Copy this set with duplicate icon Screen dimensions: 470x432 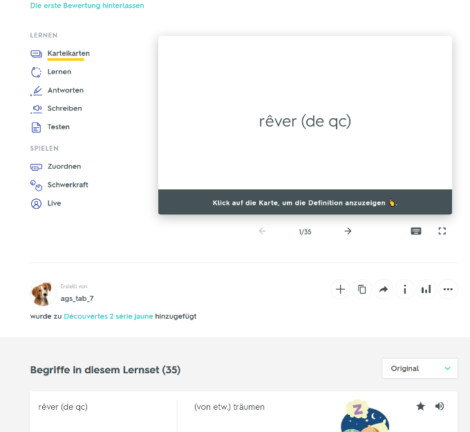[362, 289]
